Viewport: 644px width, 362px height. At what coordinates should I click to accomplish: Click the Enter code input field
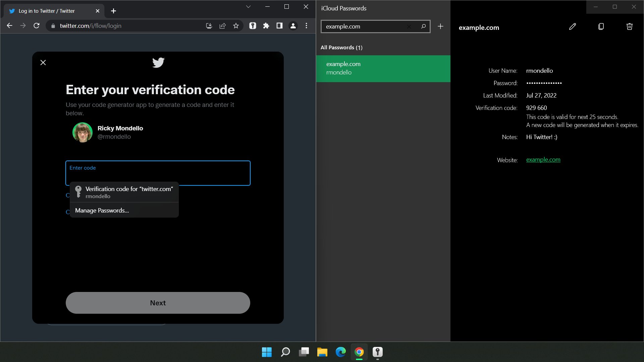(158, 173)
